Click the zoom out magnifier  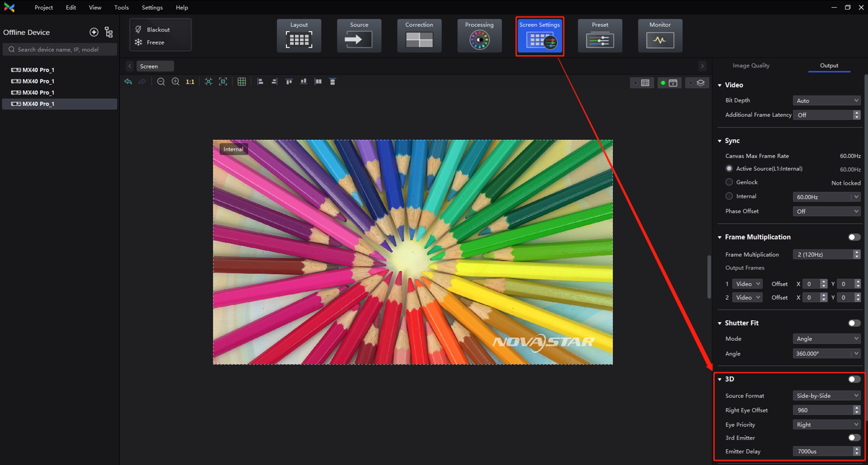click(161, 82)
